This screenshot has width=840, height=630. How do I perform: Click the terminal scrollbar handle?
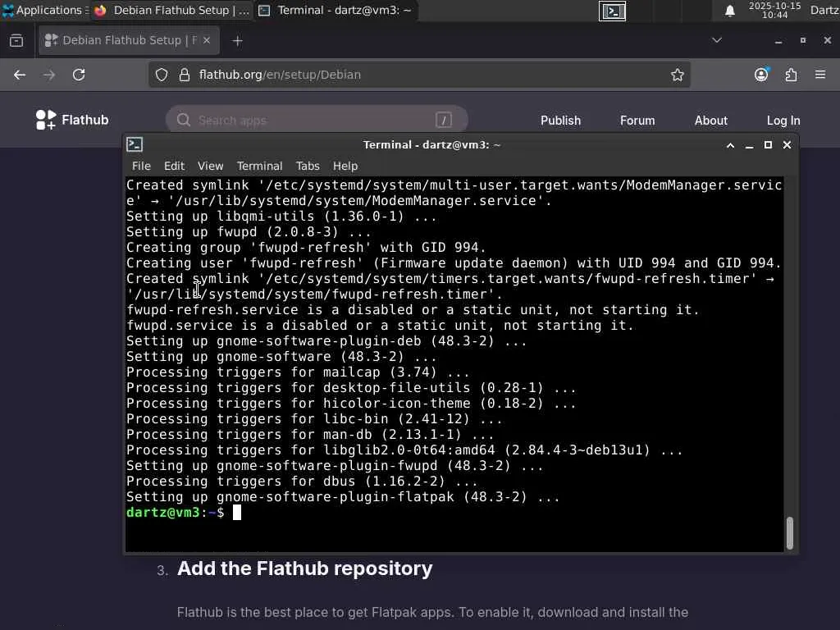pos(790,533)
